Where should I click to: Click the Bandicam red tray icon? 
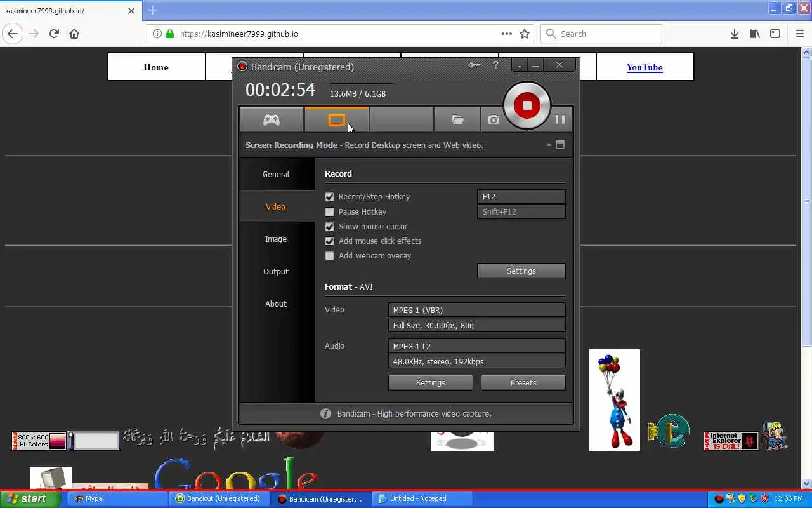pos(719,499)
